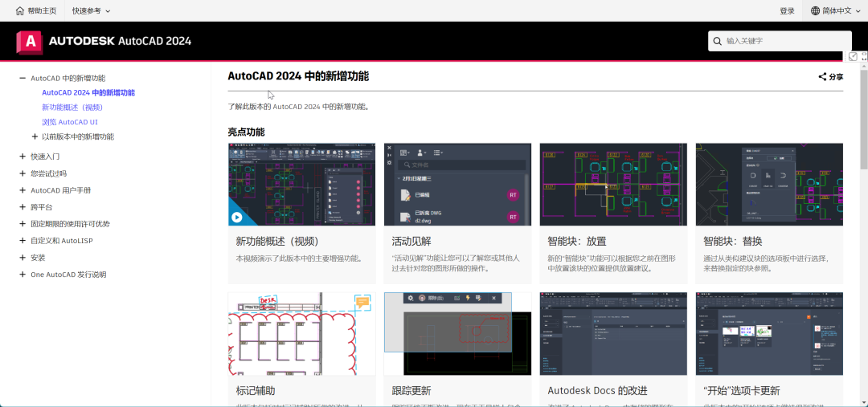Expand the 快速入门 section

tap(23, 157)
